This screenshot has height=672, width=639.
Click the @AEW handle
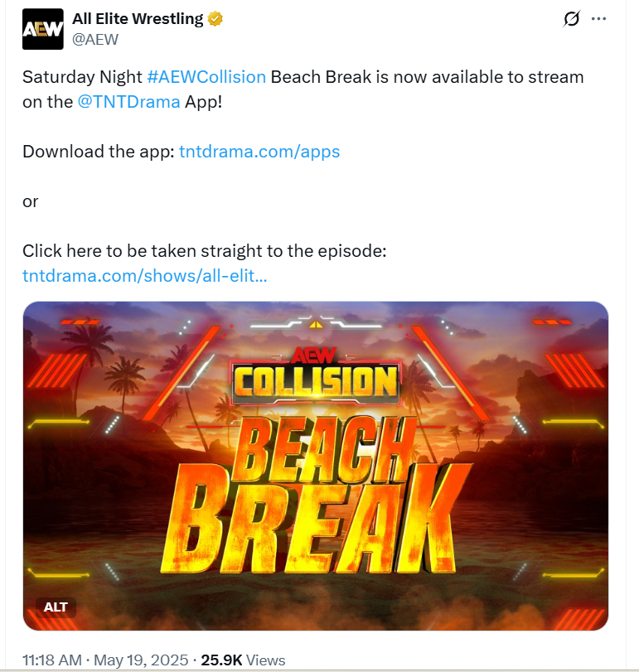pyautogui.click(x=95, y=40)
